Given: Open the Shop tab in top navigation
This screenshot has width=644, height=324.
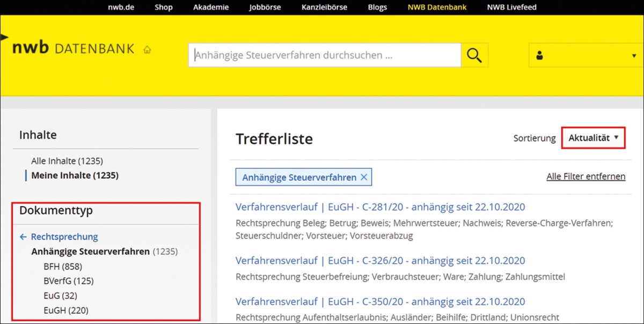Looking at the screenshot, I should [164, 8].
